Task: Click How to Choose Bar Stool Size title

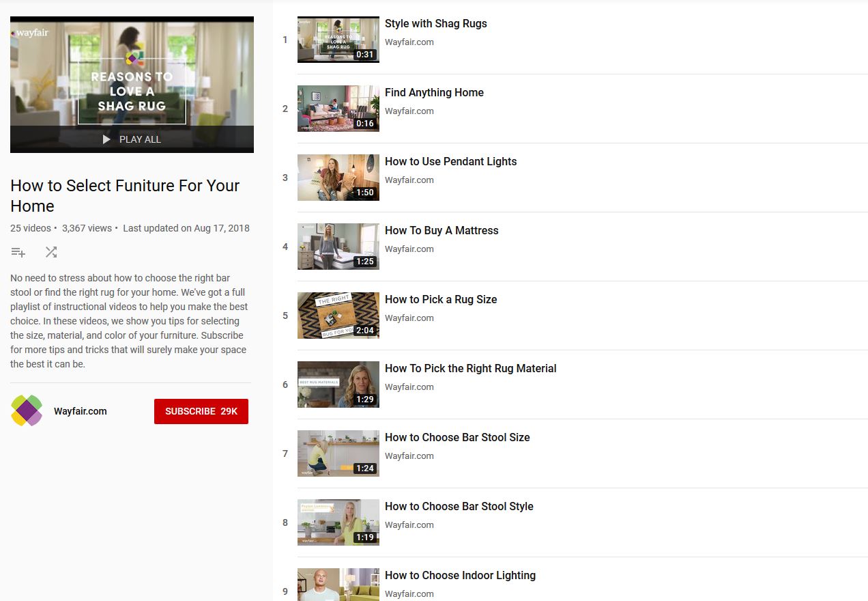Action: (457, 437)
